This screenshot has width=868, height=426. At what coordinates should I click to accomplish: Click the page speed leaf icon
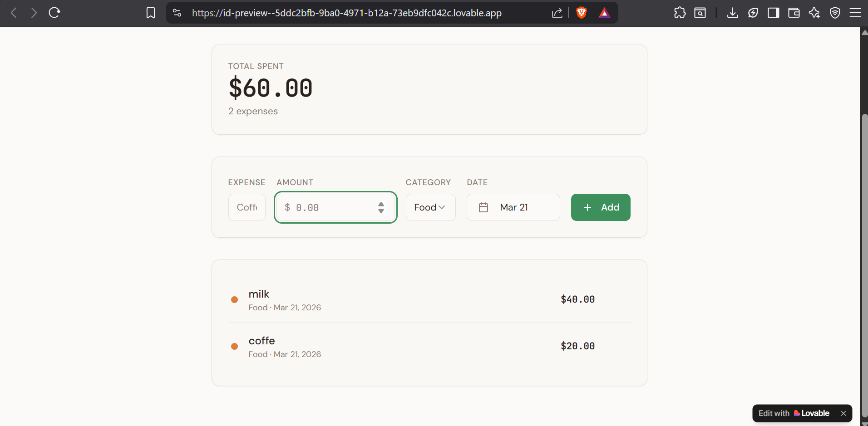pos(753,13)
